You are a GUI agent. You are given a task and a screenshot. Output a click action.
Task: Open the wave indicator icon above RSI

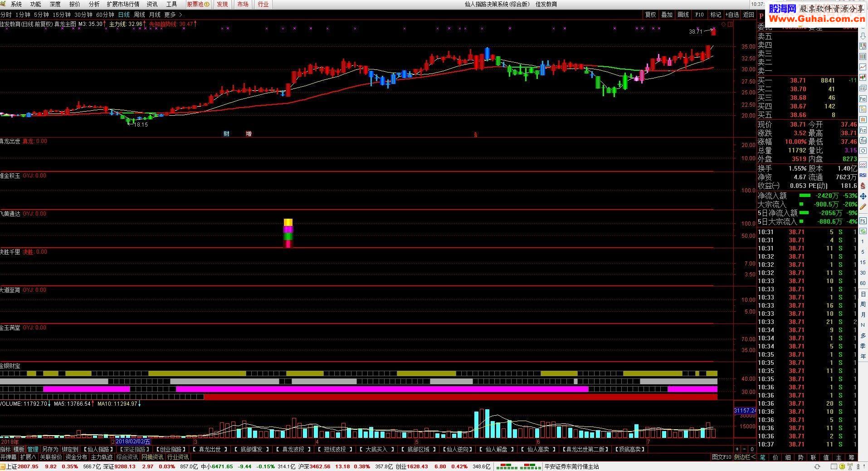tap(863, 165)
